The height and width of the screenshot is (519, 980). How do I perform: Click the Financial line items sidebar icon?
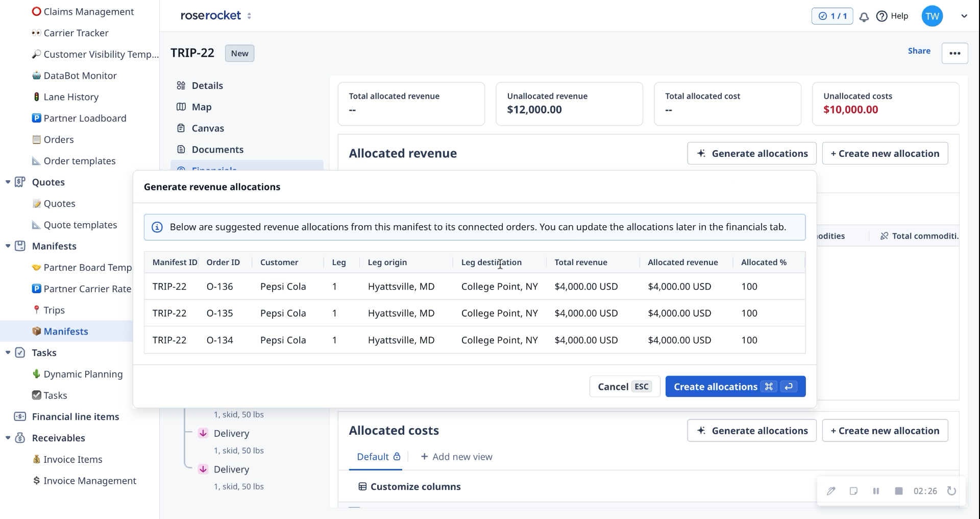click(x=20, y=417)
